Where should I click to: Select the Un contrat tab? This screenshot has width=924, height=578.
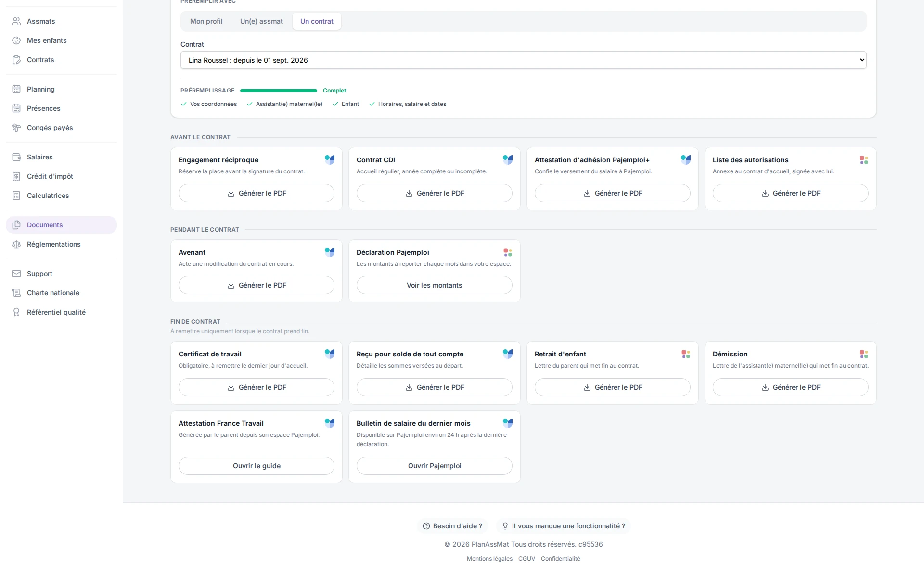pyautogui.click(x=317, y=21)
